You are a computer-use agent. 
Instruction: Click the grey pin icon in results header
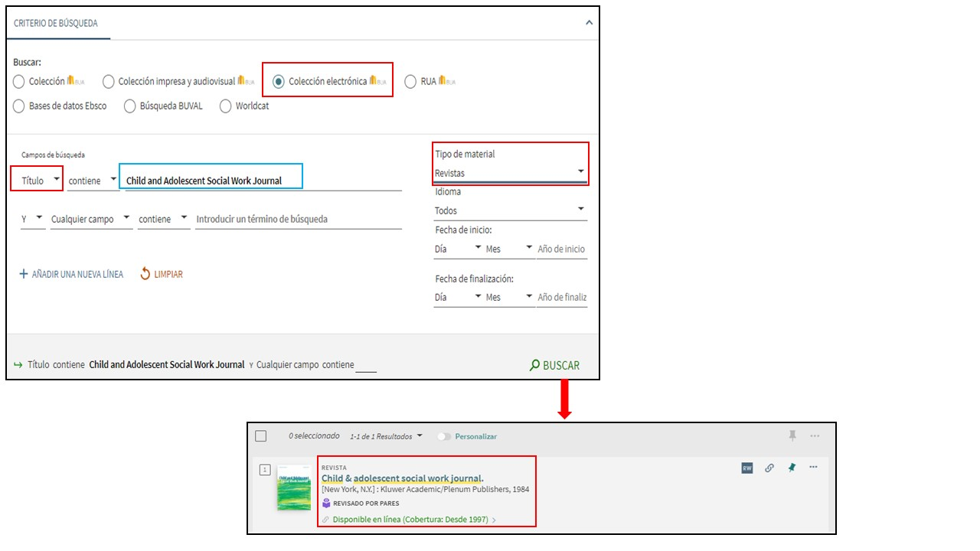[792, 435]
